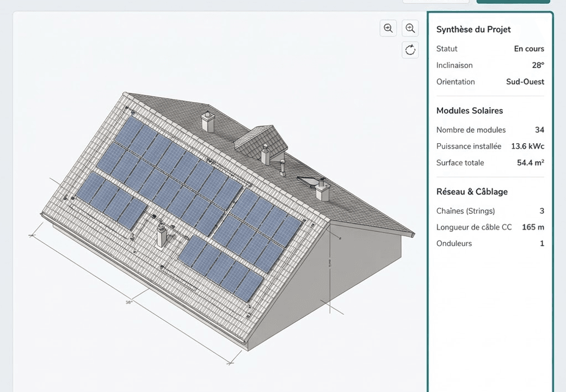
Task: Click "Nombre de modules" label
Action: [471, 130]
